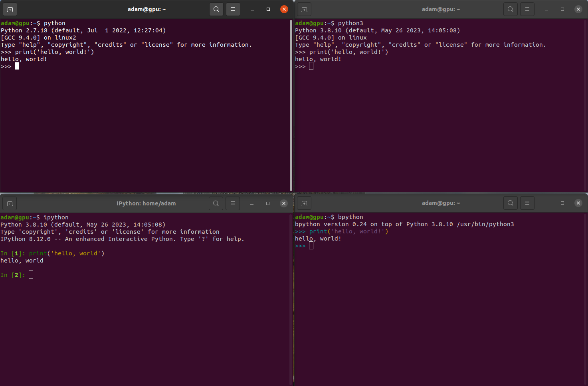Maximize the bpython terminal window
Screen dimensions: 588x386
click(x=562, y=203)
